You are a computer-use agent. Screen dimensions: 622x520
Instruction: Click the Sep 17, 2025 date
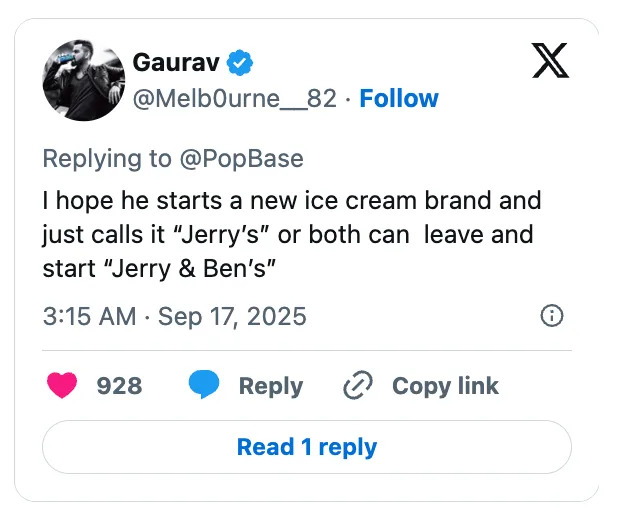tap(230, 317)
